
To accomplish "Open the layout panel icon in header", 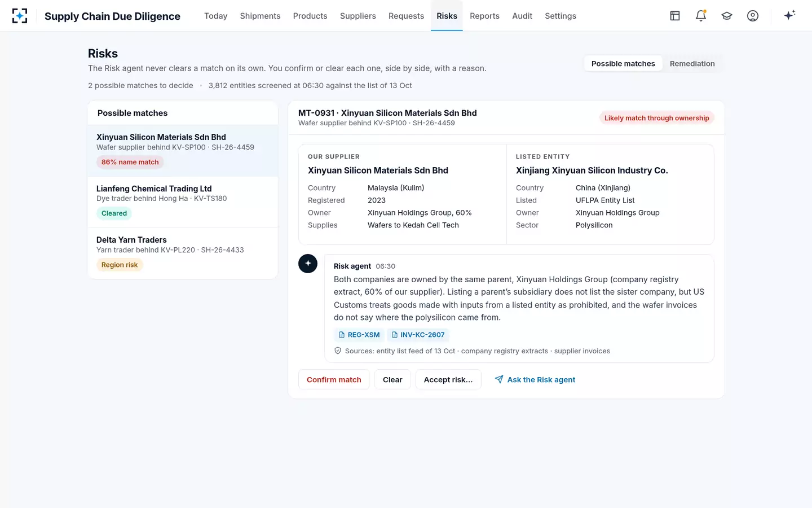I will [675, 16].
